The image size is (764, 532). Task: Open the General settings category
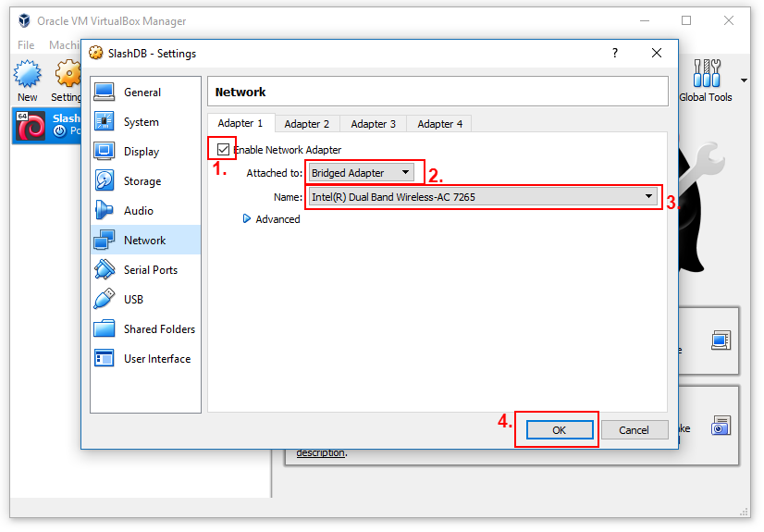pyautogui.click(x=142, y=93)
